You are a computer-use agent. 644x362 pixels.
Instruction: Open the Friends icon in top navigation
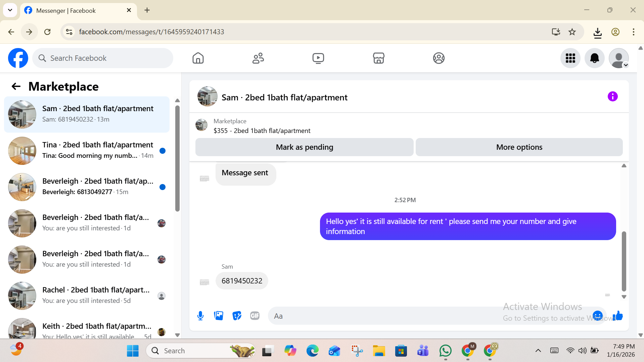[x=258, y=58]
